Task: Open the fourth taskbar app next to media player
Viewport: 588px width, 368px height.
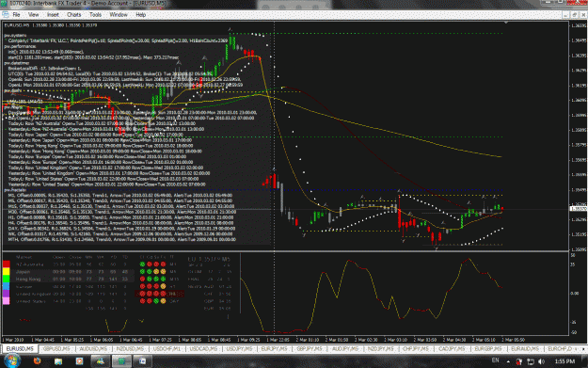Action: click(x=101, y=361)
